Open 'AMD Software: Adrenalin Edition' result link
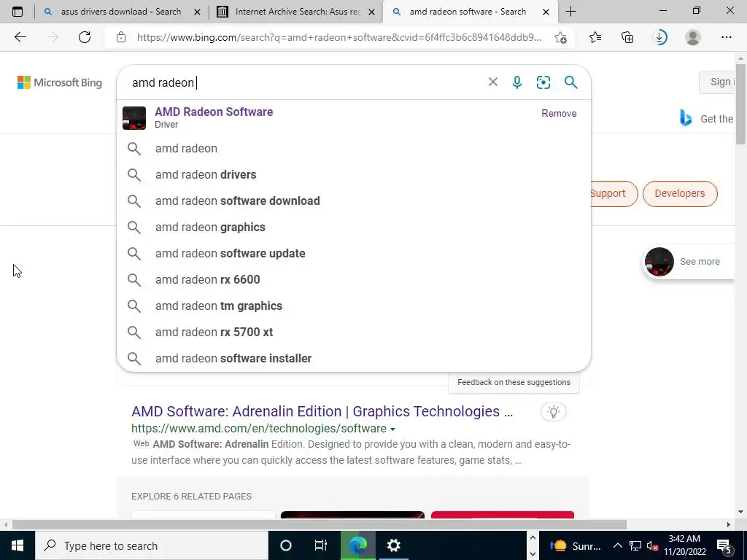This screenshot has width=747, height=560. (322, 411)
